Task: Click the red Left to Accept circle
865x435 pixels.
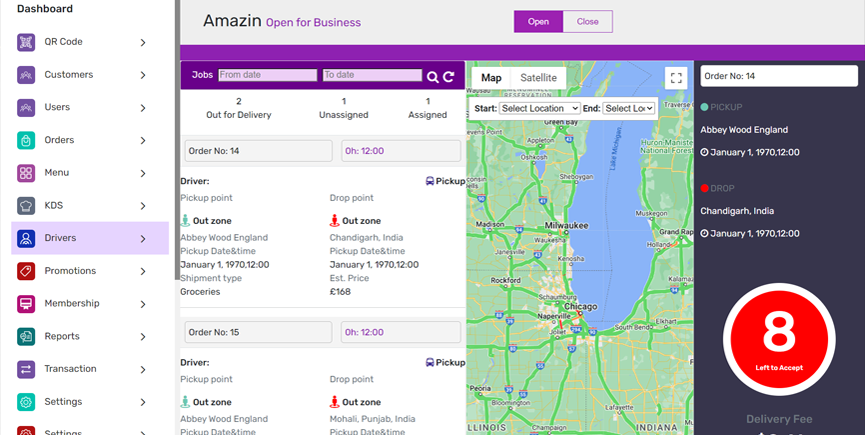Action: [779, 339]
